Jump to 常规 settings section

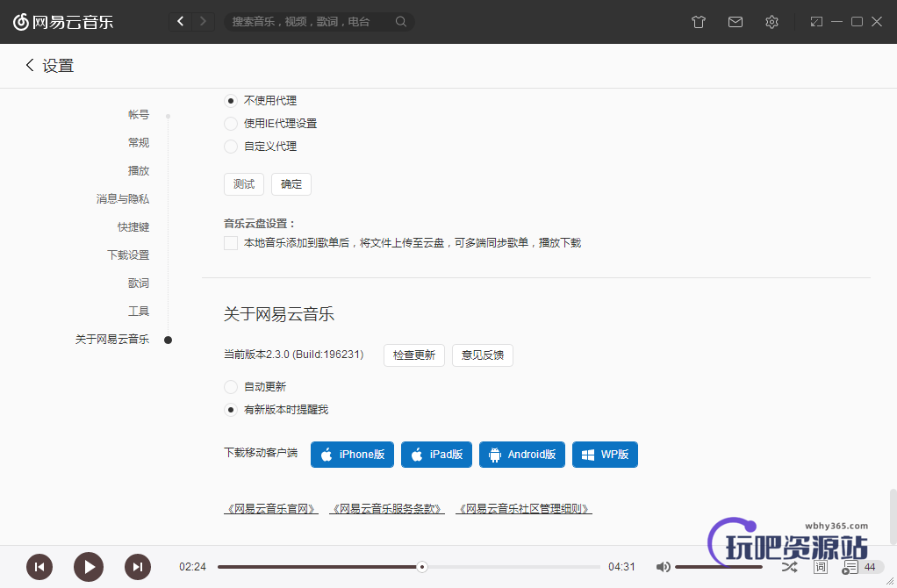(139, 142)
